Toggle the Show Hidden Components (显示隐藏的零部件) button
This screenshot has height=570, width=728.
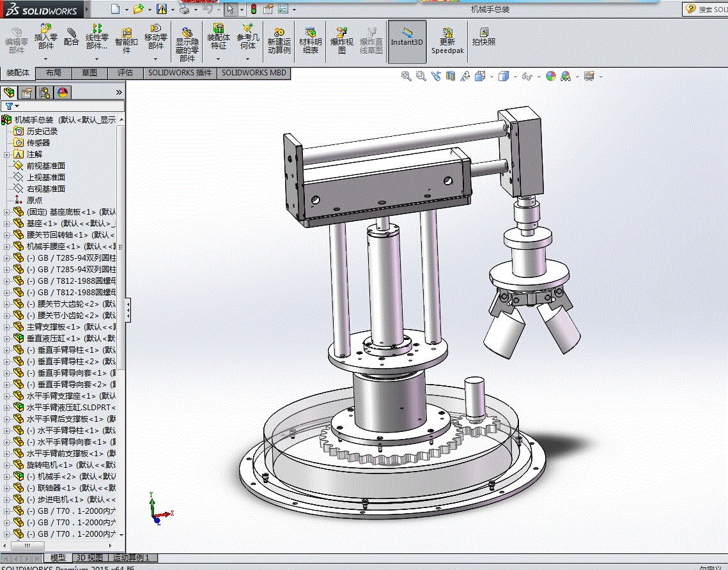tap(187, 42)
